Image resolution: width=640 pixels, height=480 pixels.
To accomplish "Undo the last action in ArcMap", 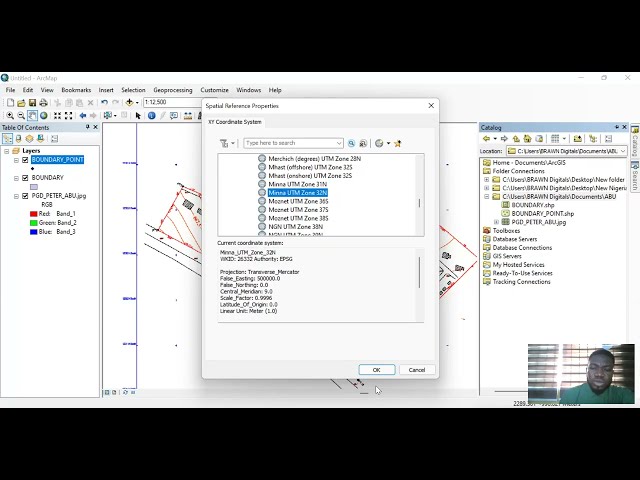I will 104,103.
